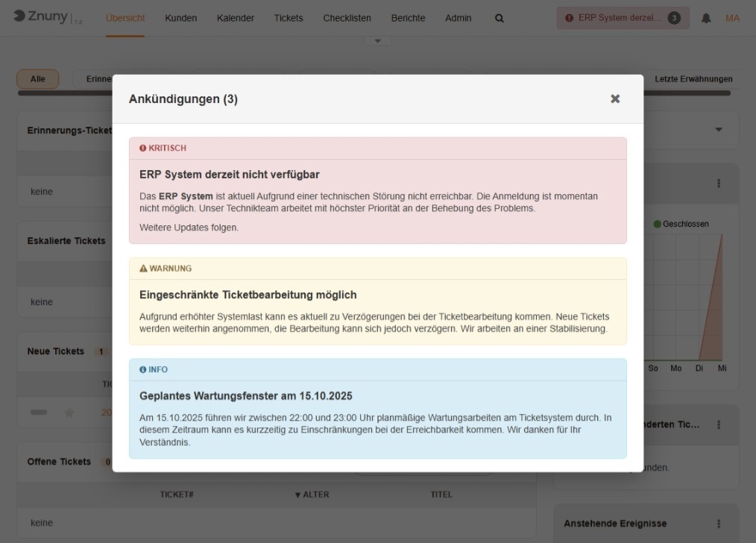The height and width of the screenshot is (543, 756).
Task: Expand the Erinnerungs-Tickets dropdown arrow
Action: coord(718,129)
